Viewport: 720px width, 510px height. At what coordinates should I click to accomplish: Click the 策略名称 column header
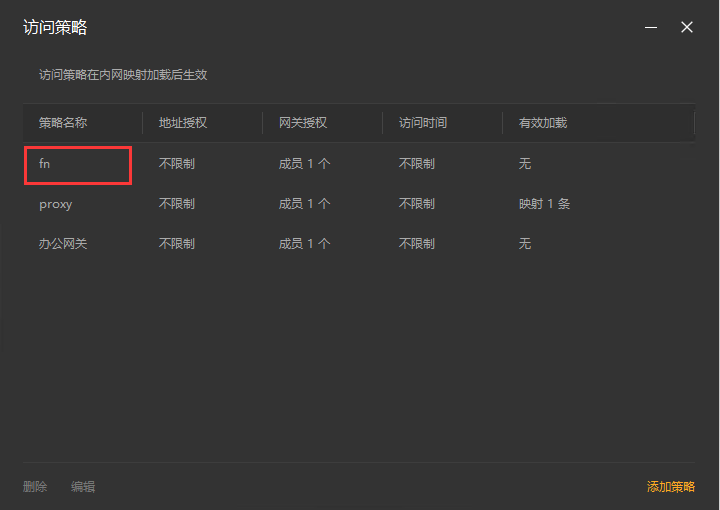(x=63, y=123)
